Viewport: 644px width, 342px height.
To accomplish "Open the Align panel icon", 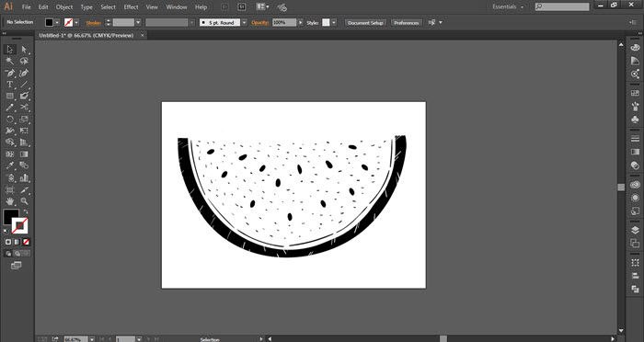I will pyautogui.click(x=635, y=276).
